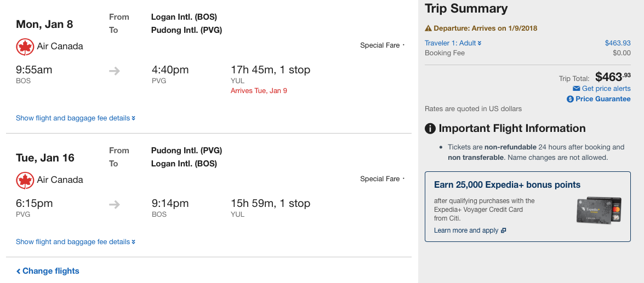Click the Air Canada logo on the outbound flight
644x283 pixels.
25,47
